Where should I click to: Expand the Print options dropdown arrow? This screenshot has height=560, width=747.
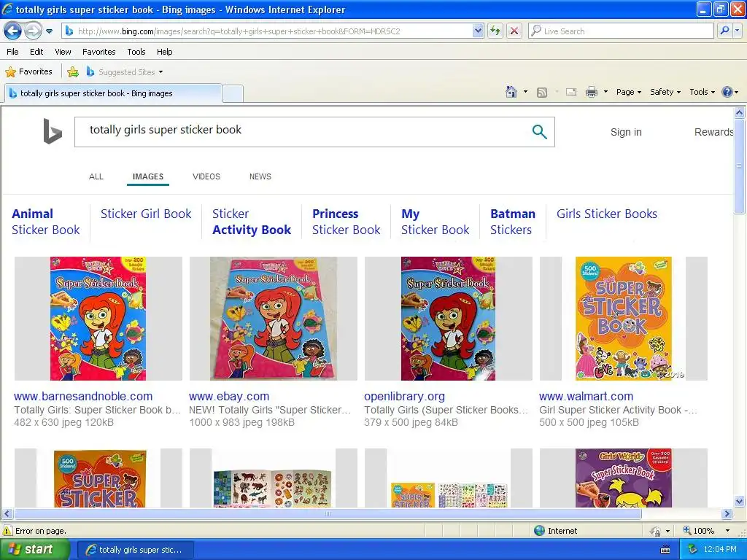tap(605, 92)
